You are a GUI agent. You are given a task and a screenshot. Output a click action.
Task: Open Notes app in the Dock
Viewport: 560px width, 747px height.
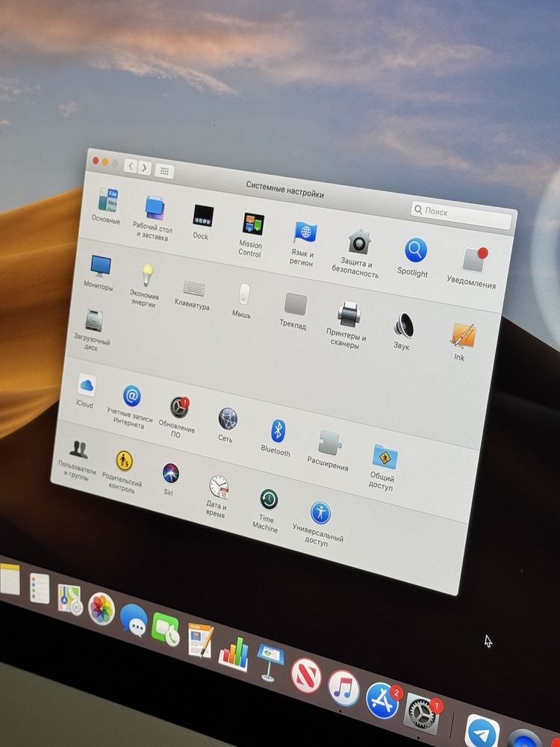pyautogui.click(x=10, y=579)
